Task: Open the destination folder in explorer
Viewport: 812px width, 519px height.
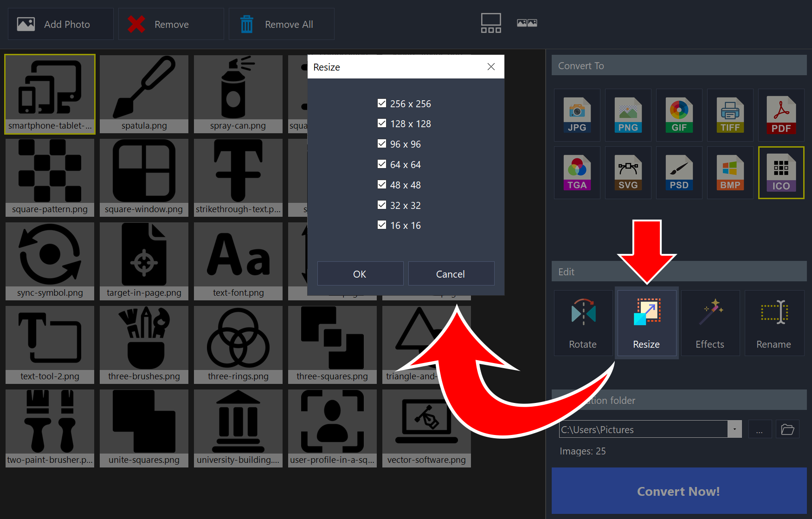Action: pos(787,429)
